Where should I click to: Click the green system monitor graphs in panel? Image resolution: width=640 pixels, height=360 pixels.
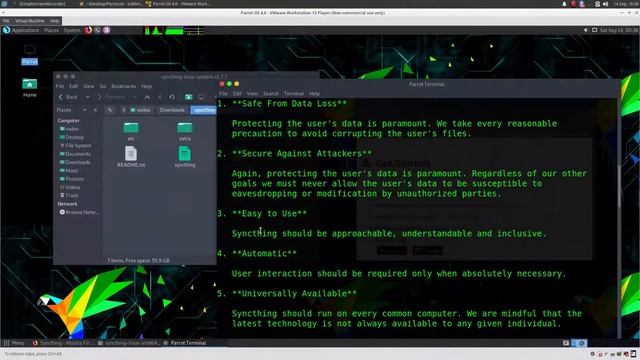click(x=174, y=31)
